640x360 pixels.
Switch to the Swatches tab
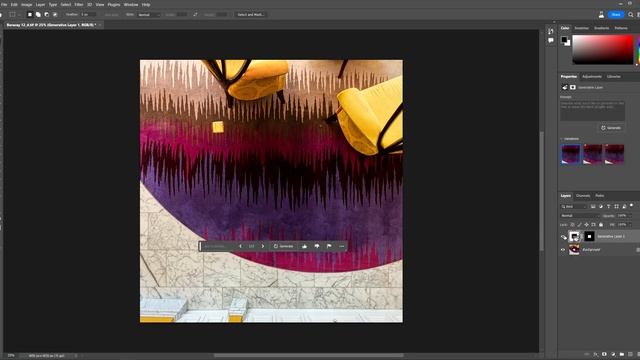[582, 28]
